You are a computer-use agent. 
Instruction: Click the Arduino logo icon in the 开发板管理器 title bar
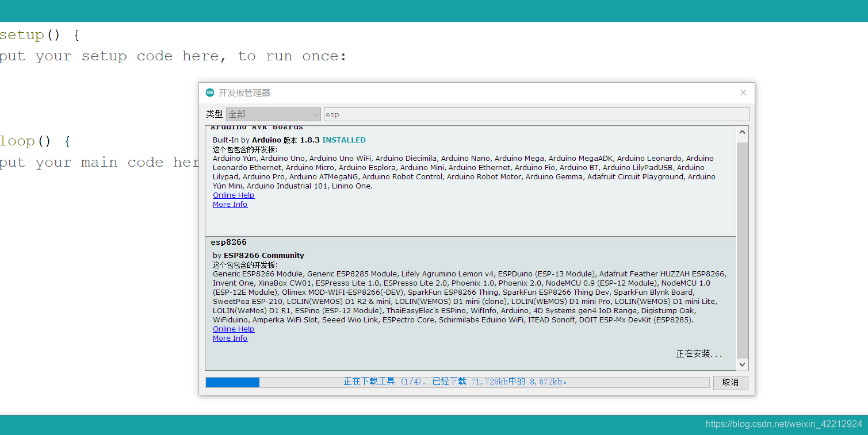click(x=210, y=93)
